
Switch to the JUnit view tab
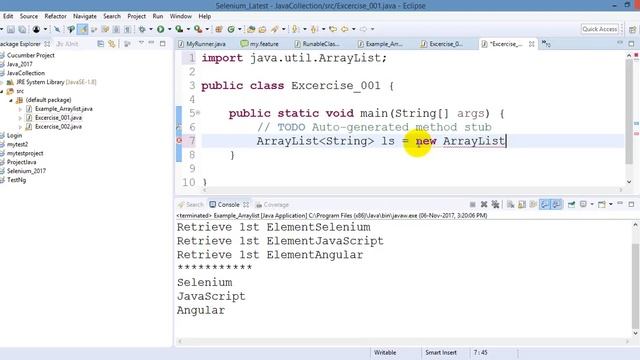pos(67,44)
